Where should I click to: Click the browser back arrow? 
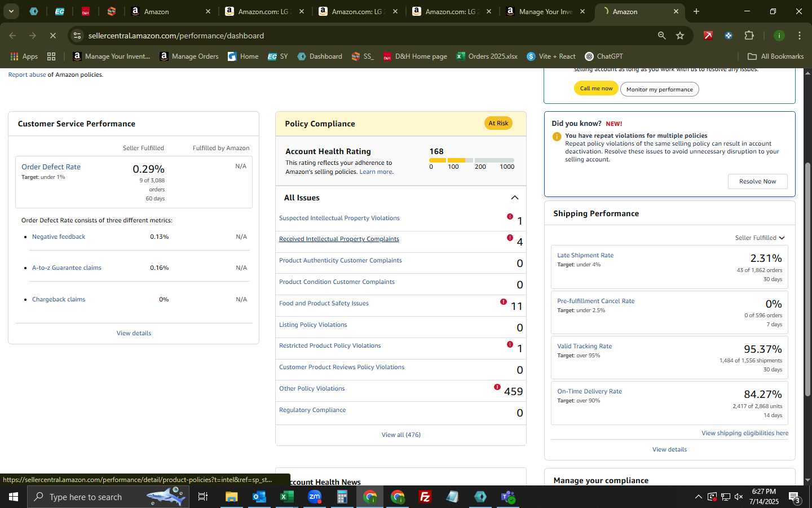coord(12,36)
